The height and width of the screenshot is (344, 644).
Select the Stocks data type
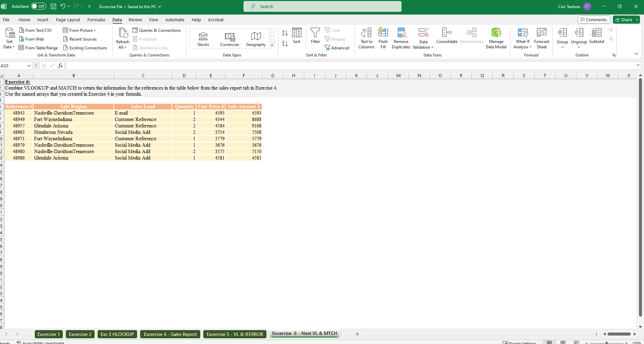(203, 39)
